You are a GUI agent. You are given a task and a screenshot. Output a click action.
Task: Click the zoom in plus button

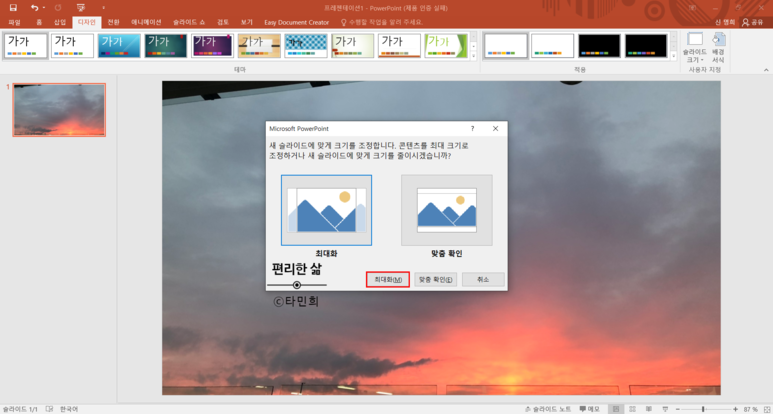[736, 409]
